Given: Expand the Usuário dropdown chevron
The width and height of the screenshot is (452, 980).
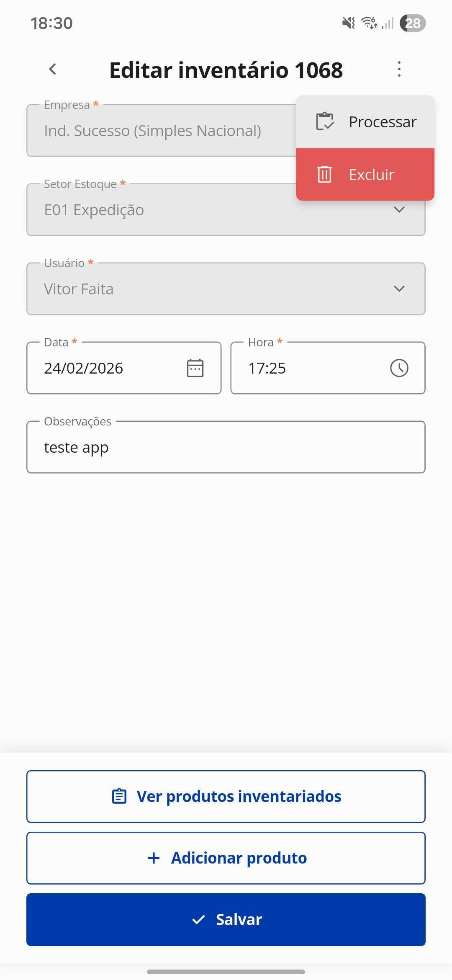Looking at the screenshot, I should tap(399, 289).
